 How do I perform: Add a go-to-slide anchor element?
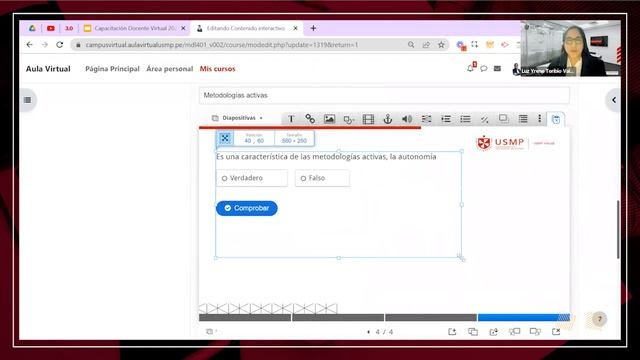pyautogui.click(x=387, y=119)
